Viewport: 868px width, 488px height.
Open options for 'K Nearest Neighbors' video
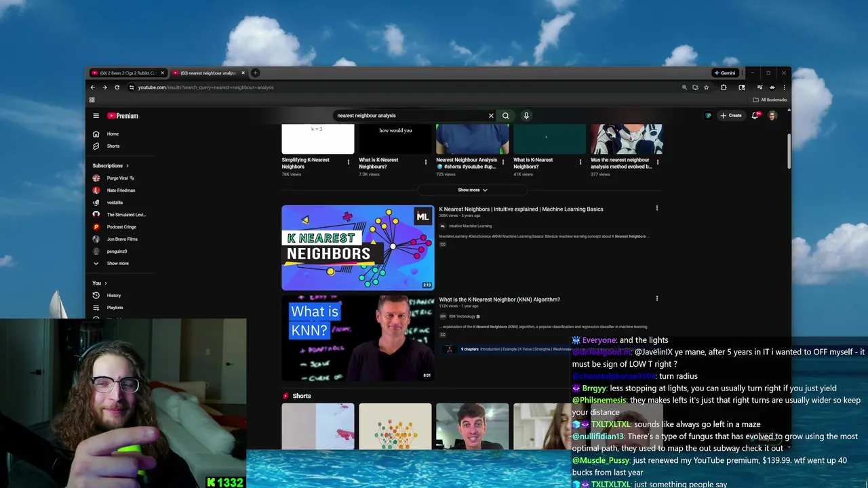pyautogui.click(x=656, y=209)
